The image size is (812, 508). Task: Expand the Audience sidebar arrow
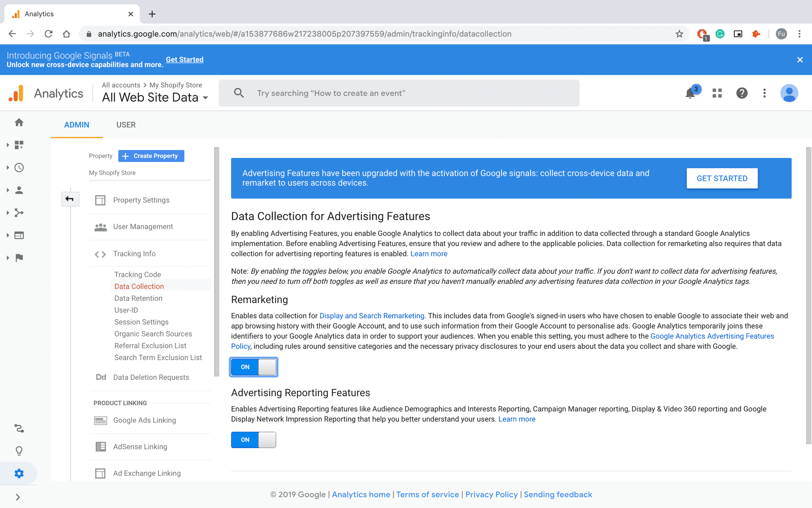pyautogui.click(x=8, y=190)
